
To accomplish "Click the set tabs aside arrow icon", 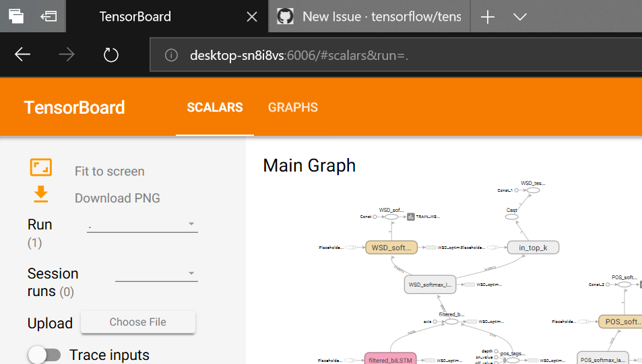I will [49, 16].
